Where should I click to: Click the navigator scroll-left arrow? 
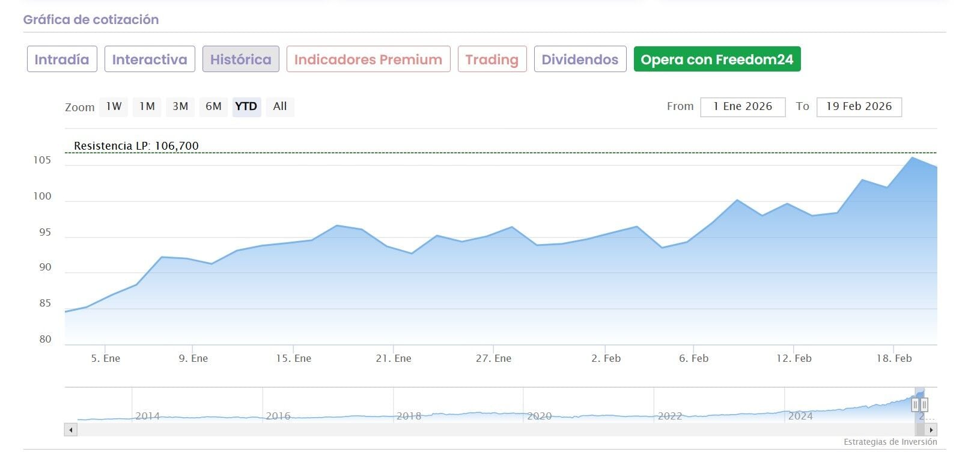pyautogui.click(x=71, y=430)
